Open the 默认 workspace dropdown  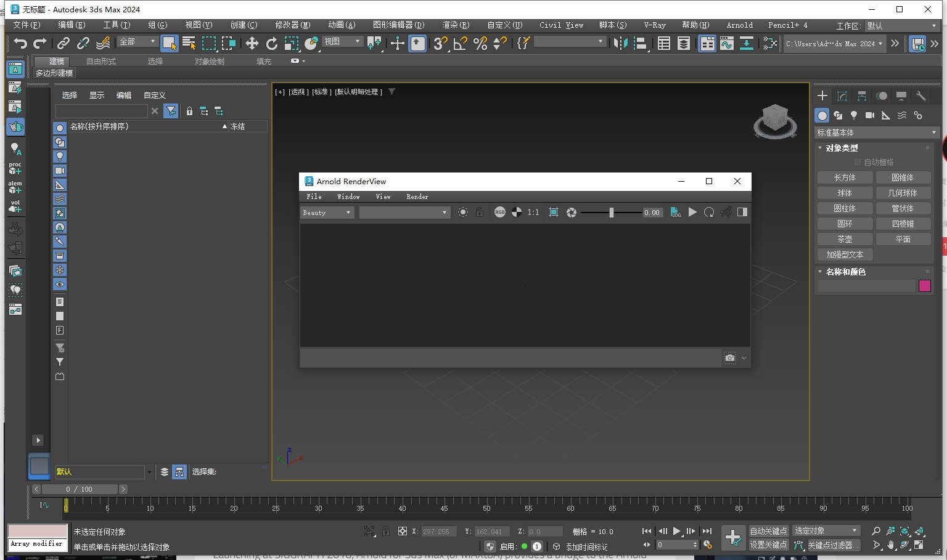pyautogui.click(x=901, y=26)
